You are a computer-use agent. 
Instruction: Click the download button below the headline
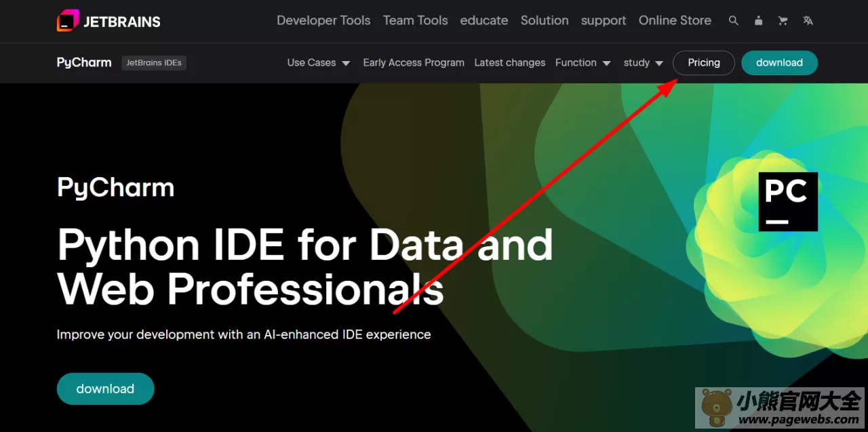pos(106,389)
